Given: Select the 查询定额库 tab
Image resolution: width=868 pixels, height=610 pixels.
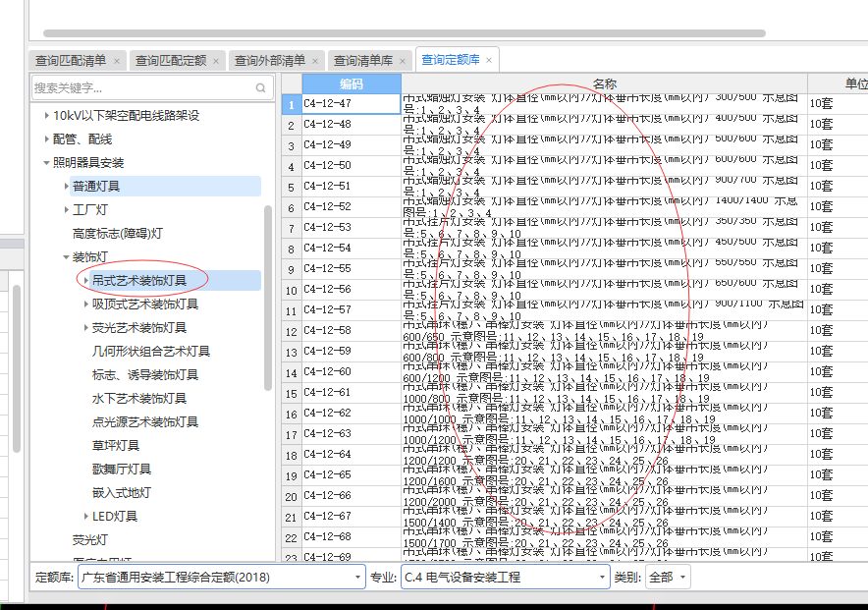Looking at the screenshot, I should pos(451,60).
